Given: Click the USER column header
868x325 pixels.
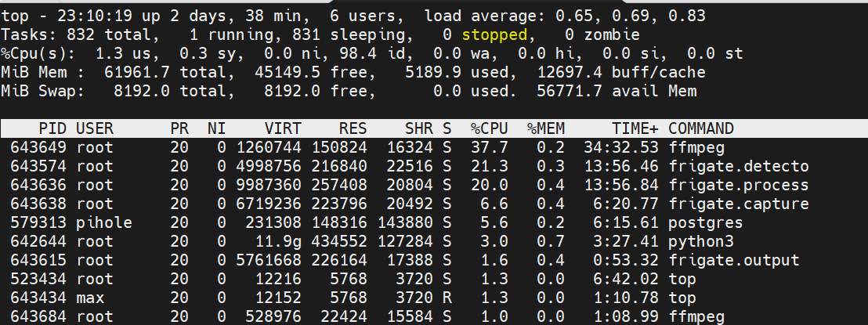Looking at the screenshot, I should (95, 128).
